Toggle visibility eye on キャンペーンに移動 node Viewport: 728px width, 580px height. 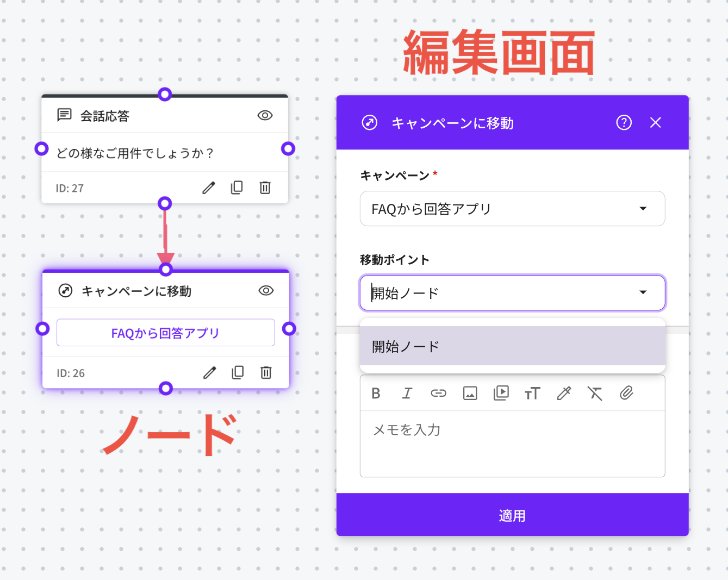coord(266,290)
